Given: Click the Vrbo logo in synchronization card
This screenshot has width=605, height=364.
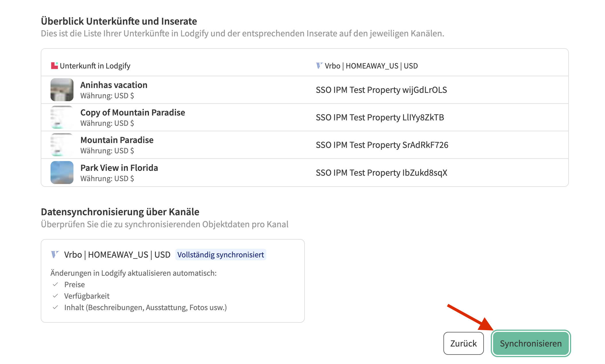Looking at the screenshot, I should coord(55,254).
